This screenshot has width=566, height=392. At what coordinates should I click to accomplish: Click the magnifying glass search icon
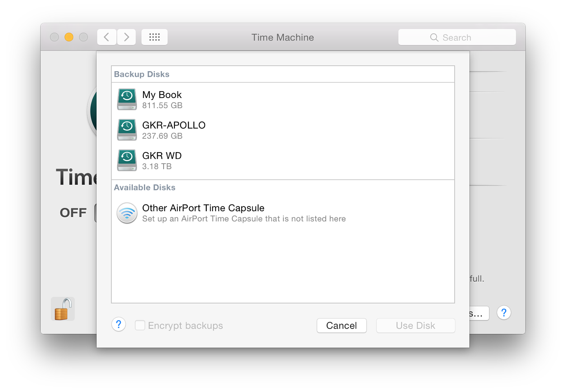coord(434,37)
